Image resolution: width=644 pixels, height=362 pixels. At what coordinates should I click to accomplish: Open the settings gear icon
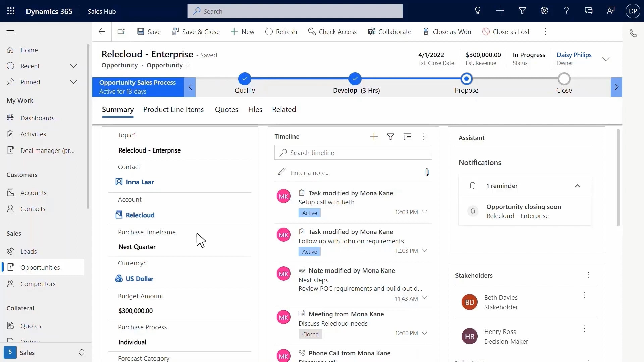(x=544, y=11)
